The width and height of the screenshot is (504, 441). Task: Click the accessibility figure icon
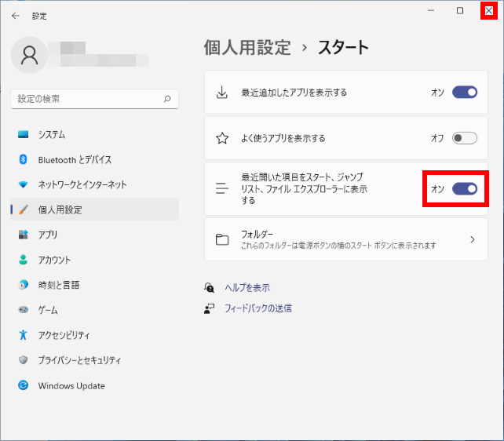(x=23, y=335)
